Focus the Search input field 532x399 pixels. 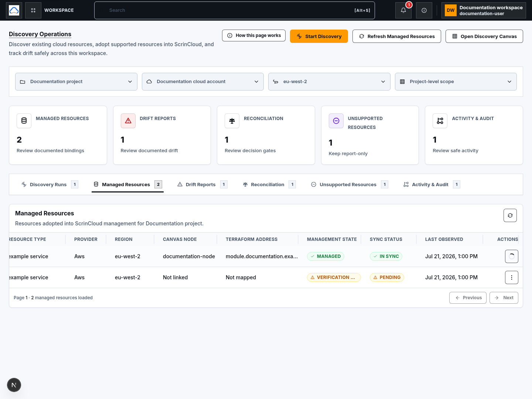[235, 10]
